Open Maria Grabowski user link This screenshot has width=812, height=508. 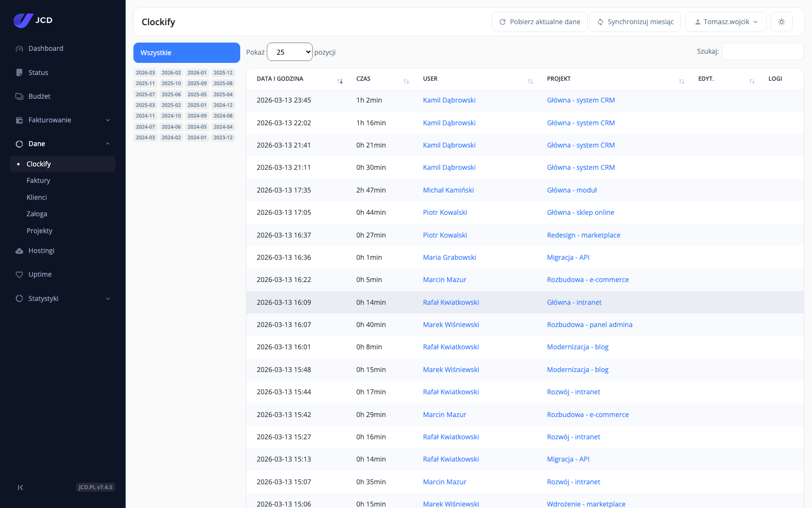click(449, 257)
